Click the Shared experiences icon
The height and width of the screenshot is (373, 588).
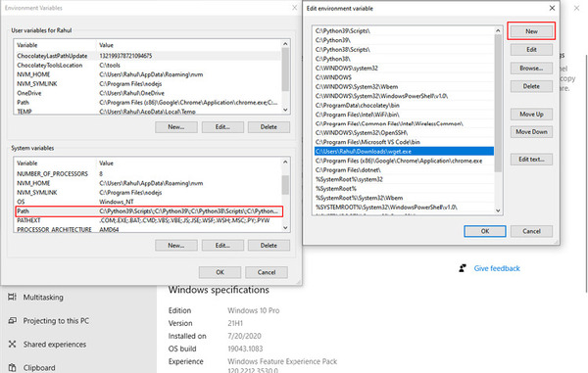[12, 345]
